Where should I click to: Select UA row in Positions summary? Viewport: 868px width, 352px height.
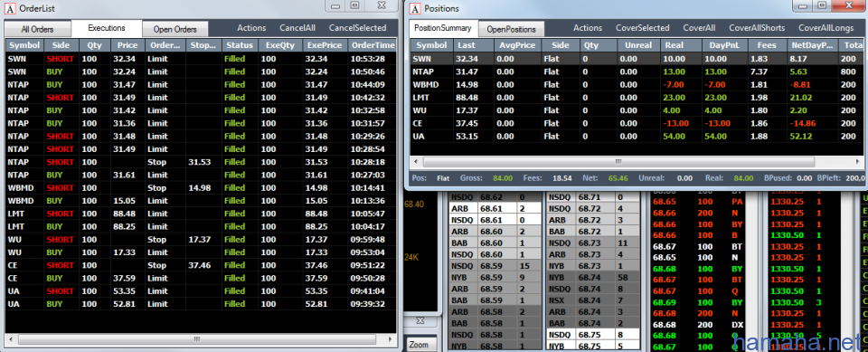click(637, 136)
